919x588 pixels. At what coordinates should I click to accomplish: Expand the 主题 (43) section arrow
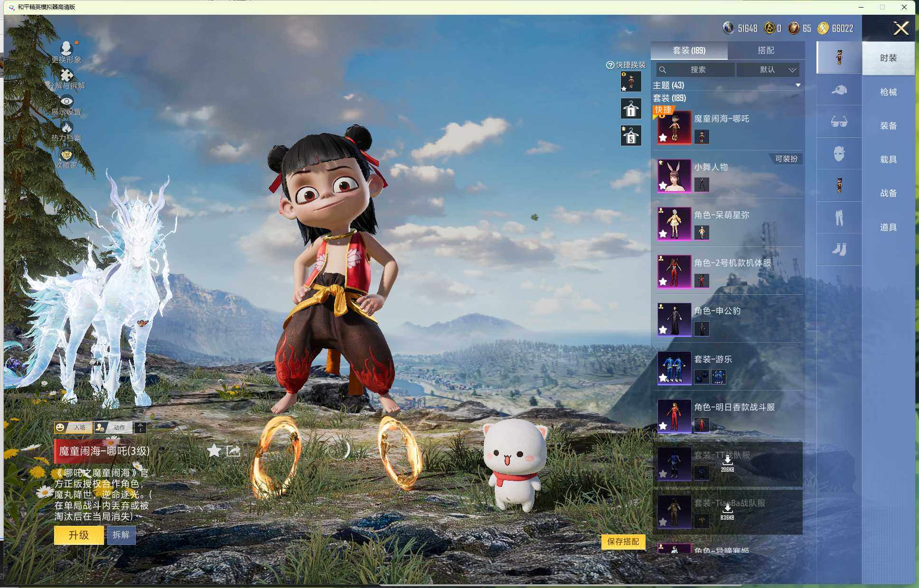(x=798, y=85)
